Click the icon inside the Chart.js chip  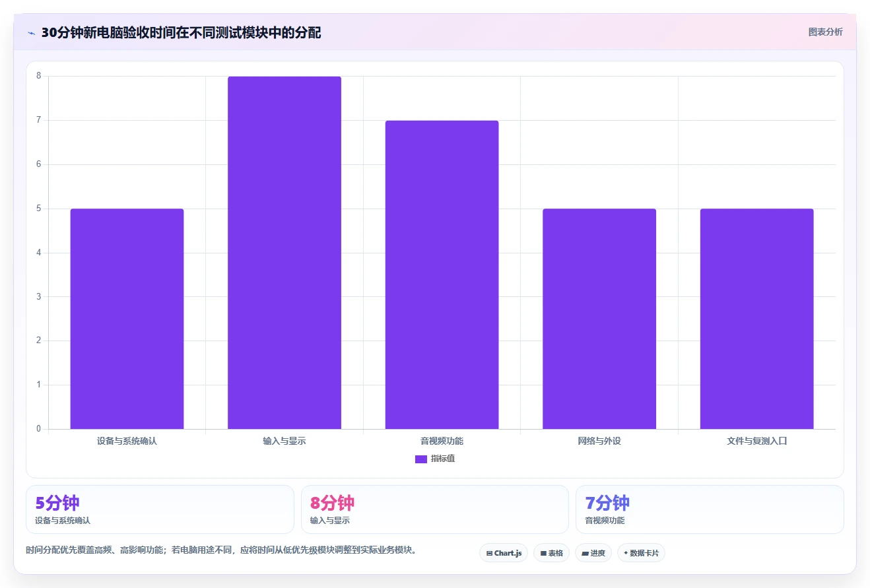pyautogui.click(x=489, y=554)
